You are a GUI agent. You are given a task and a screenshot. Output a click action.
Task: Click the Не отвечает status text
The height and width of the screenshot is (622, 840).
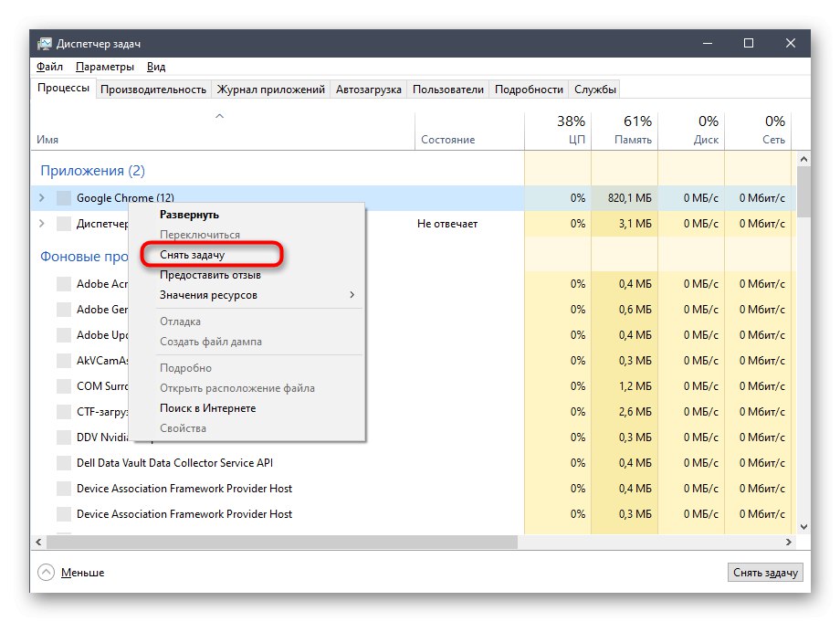click(447, 224)
